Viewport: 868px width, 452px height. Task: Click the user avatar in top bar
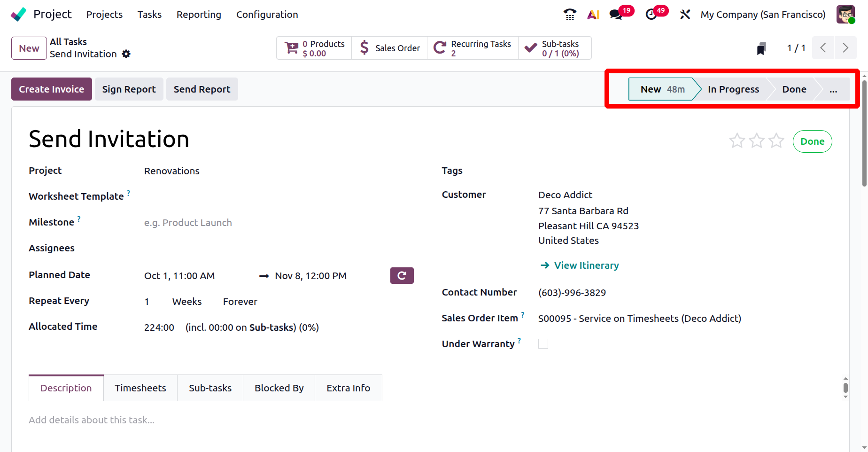coord(845,15)
